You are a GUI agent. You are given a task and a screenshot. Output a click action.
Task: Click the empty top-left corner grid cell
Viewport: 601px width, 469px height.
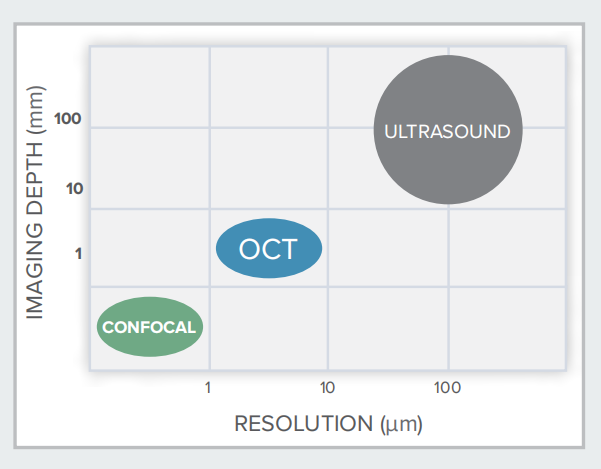(150, 86)
